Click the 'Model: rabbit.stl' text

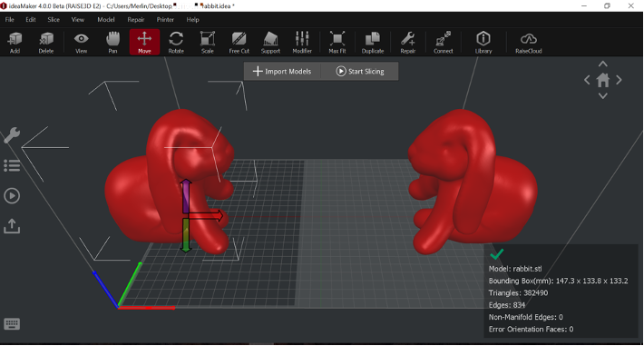tap(515, 269)
